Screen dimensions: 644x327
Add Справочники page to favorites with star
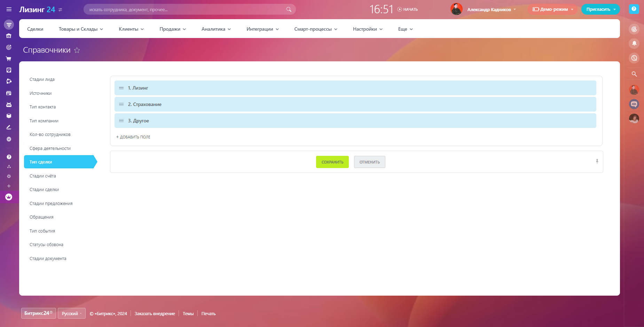(77, 50)
